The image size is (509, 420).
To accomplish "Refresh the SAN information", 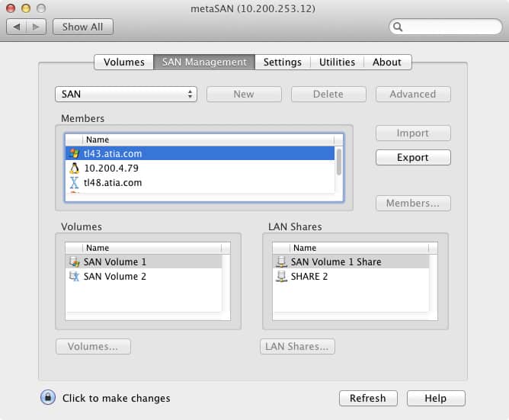I will click(368, 398).
